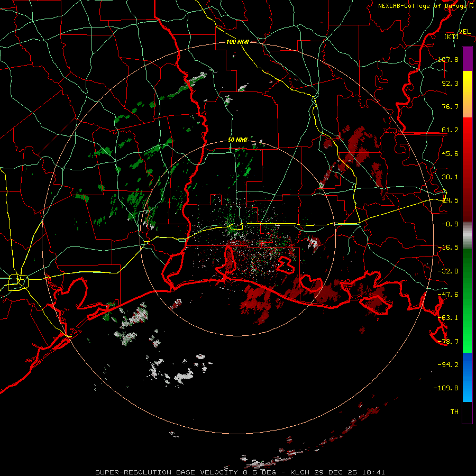Click the -78.7 legend value
This screenshot has height=476, width=476.
coord(448,342)
